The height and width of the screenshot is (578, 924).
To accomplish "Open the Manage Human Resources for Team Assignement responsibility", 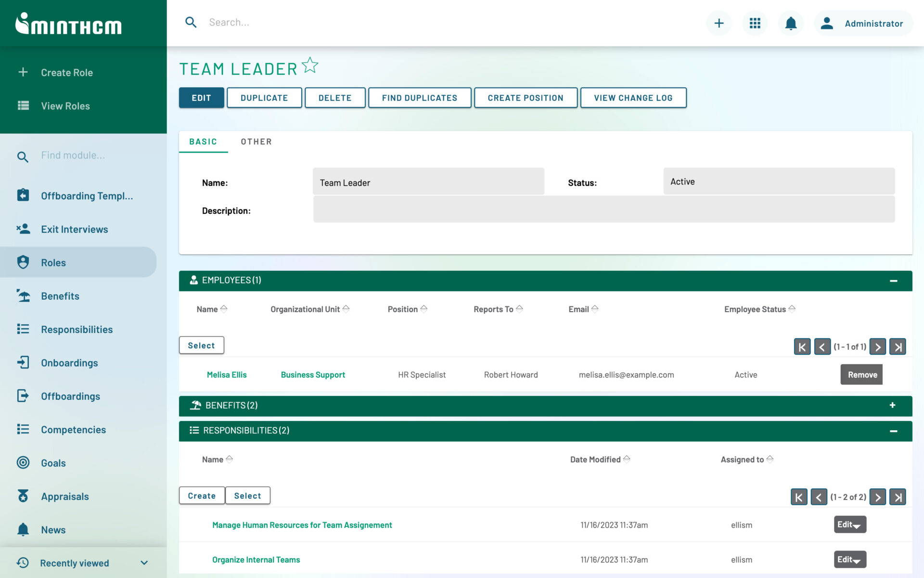I will click(302, 525).
